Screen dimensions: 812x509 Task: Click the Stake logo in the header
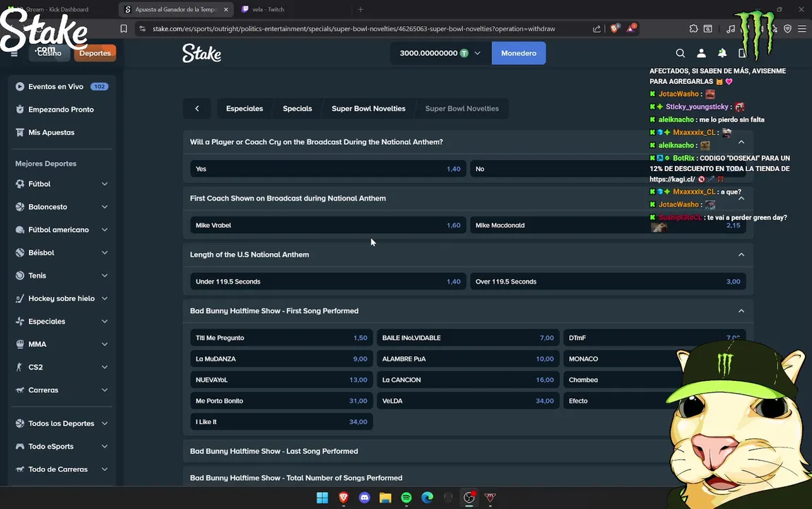click(x=201, y=53)
